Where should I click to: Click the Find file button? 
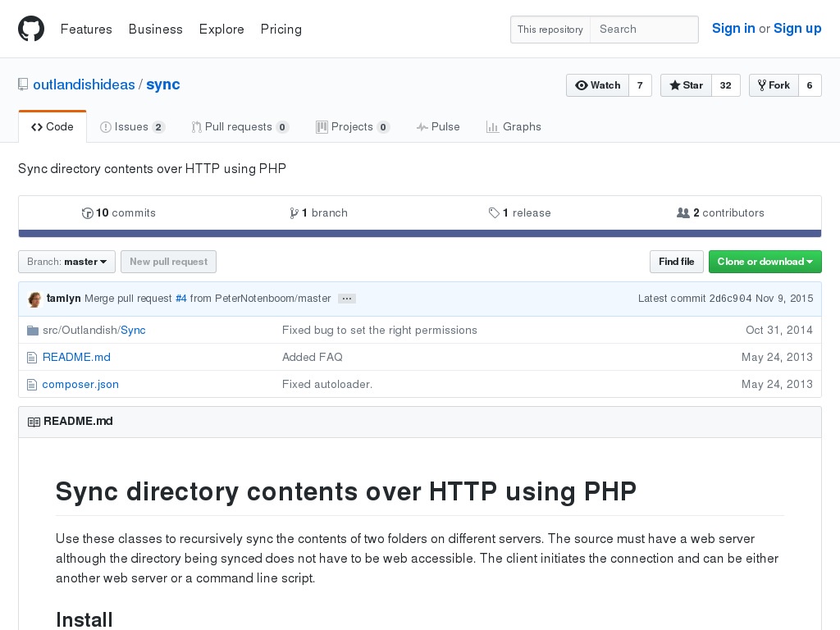pos(677,262)
